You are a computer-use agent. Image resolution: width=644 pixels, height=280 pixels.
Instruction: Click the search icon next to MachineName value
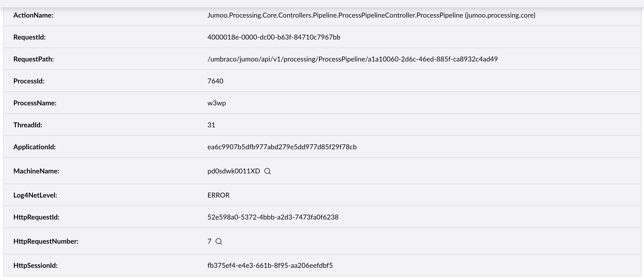coord(268,171)
